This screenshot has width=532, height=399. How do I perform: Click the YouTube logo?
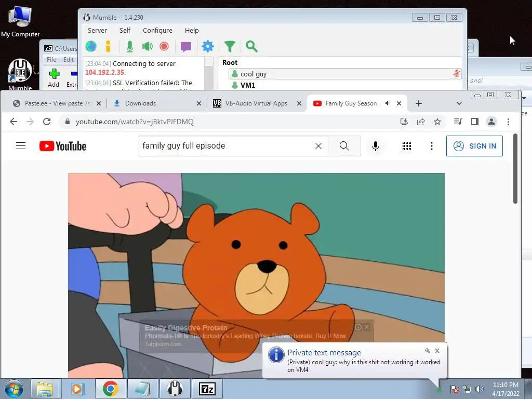pos(63,146)
